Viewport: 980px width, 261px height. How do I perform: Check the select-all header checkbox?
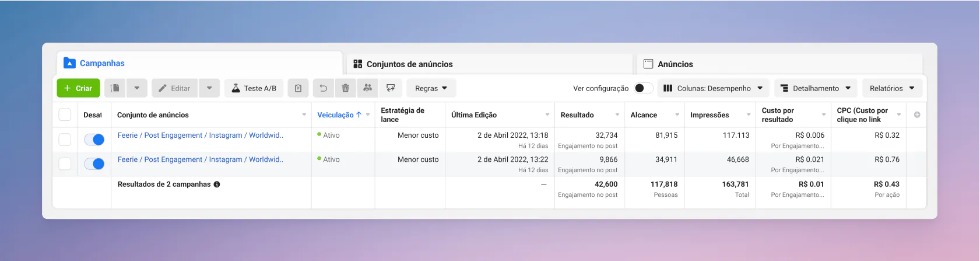click(x=65, y=115)
